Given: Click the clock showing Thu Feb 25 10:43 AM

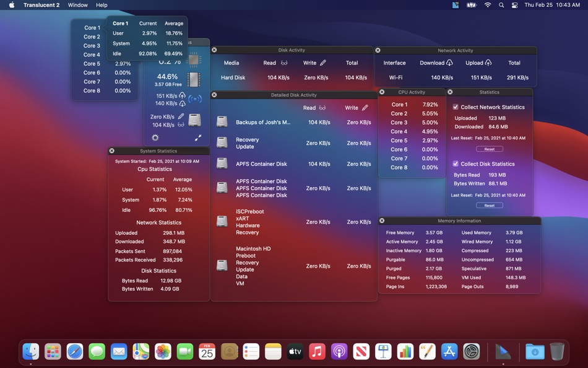Looking at the screenshot, I should (x=552, y=5).
